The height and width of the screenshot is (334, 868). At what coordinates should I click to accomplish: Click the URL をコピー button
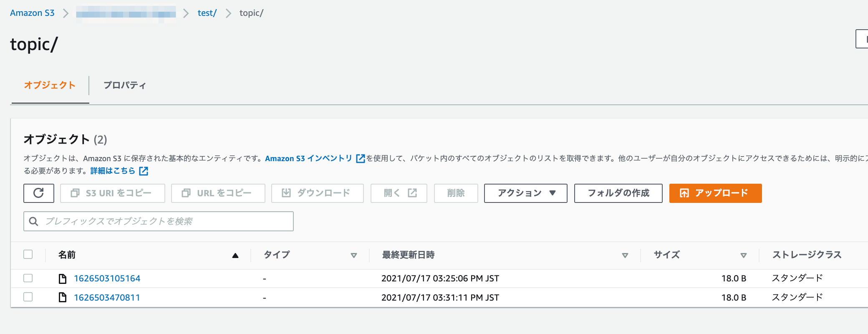[218, 193]
